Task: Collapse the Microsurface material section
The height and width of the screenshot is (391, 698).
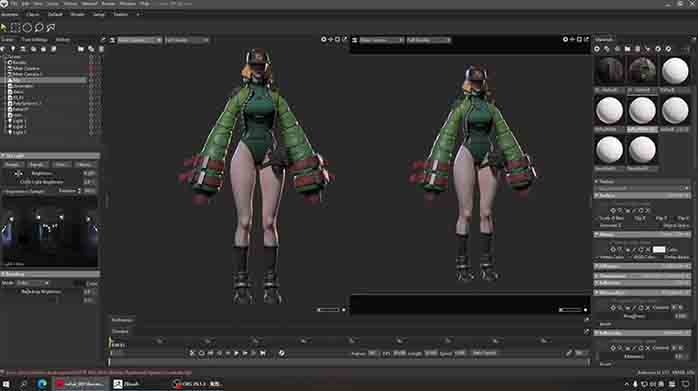Action: pos(642,293)
